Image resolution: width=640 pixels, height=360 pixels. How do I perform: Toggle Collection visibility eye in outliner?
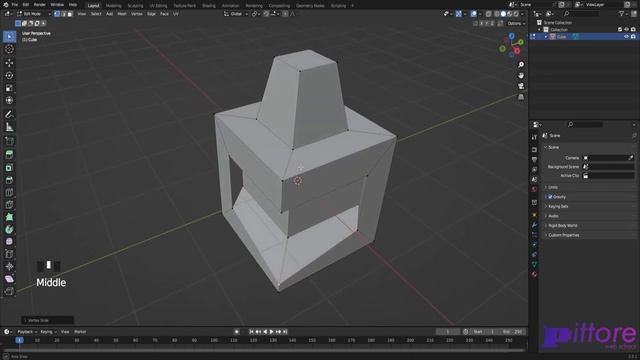(626, 29)
